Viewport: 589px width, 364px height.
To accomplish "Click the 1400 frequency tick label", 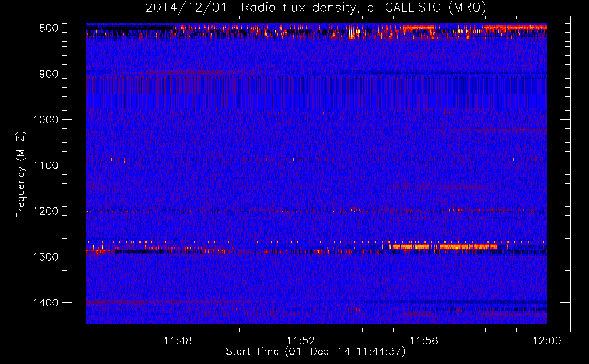I will click(x=46, y=303).
